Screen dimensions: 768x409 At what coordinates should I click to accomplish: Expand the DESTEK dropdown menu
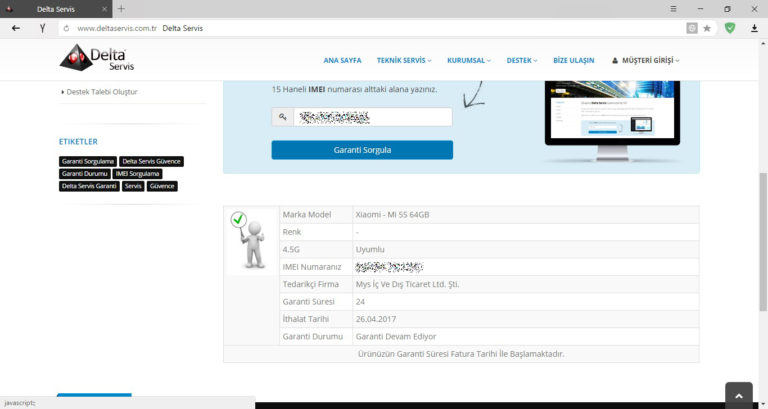point(522,60)
